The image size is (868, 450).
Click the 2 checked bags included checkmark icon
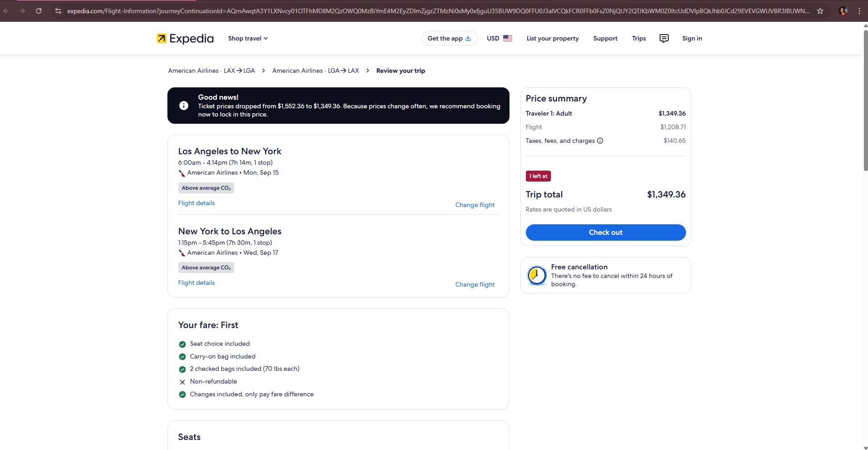[182, 369]
